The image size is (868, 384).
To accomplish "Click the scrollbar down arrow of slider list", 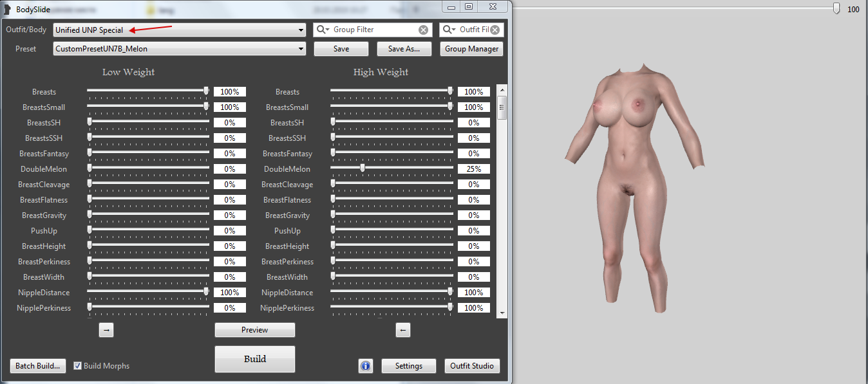I will [502, 312].
